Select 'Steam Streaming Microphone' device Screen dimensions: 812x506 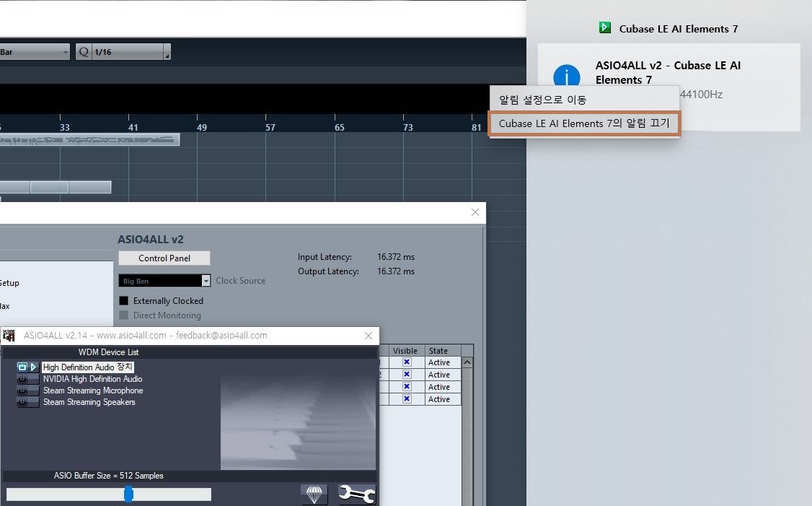coord(93,391)
